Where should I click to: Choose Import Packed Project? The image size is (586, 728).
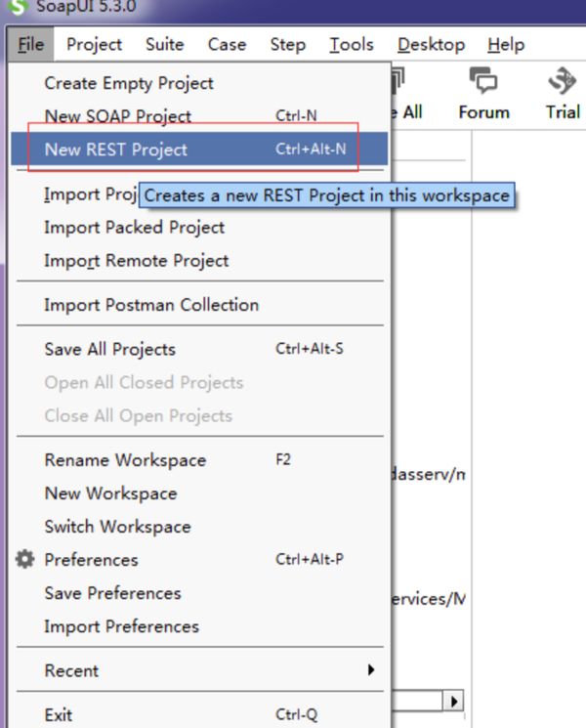[x=134, y=228]
